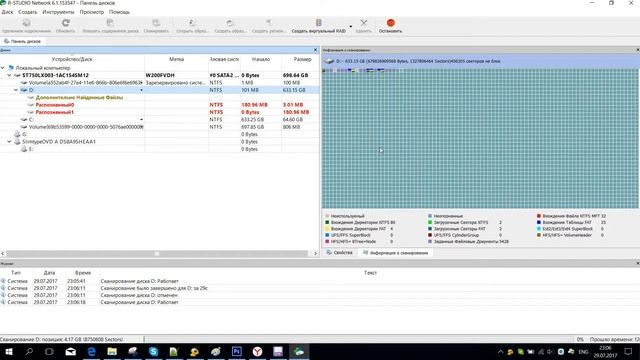Image resolution: width=640 pixels, height=360 pixels.
Task: Open Edge browser from taskbar
Action: tap(91, 351)
